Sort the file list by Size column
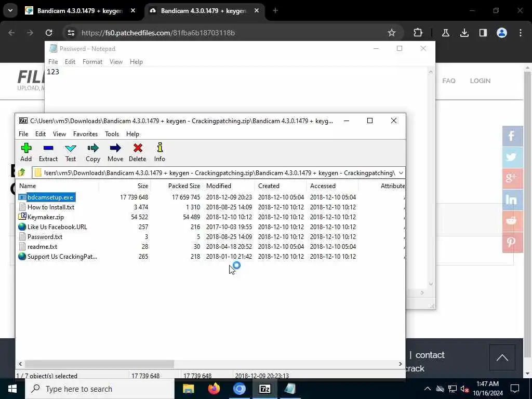This screenshot has height=399, width=532. [x=125, y=185]
